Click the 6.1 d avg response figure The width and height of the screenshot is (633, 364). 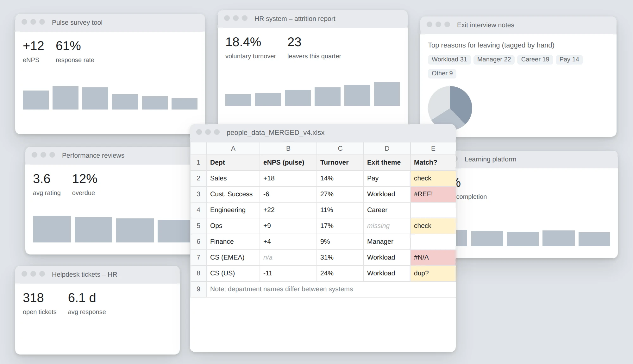click(82, 298)
